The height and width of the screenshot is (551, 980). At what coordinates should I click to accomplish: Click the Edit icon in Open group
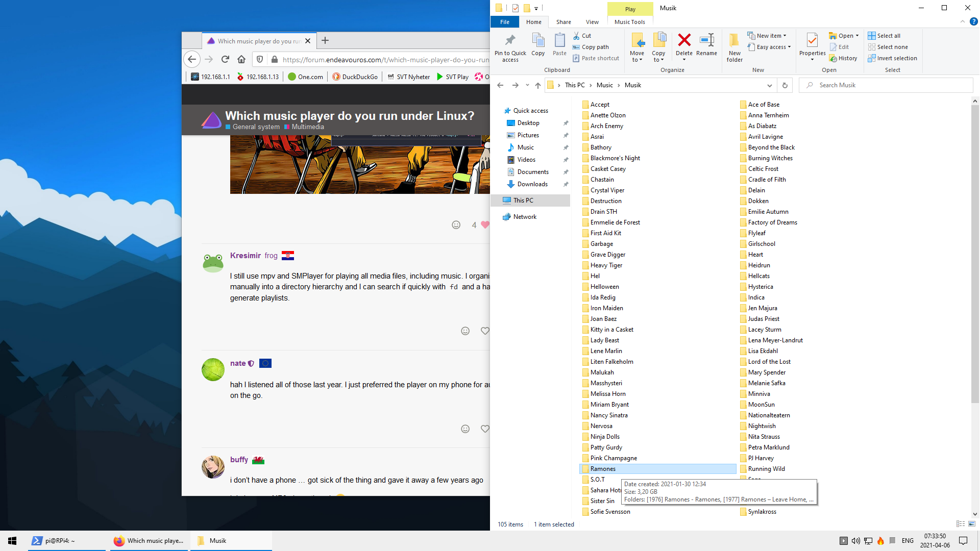(x=833, y=47)
